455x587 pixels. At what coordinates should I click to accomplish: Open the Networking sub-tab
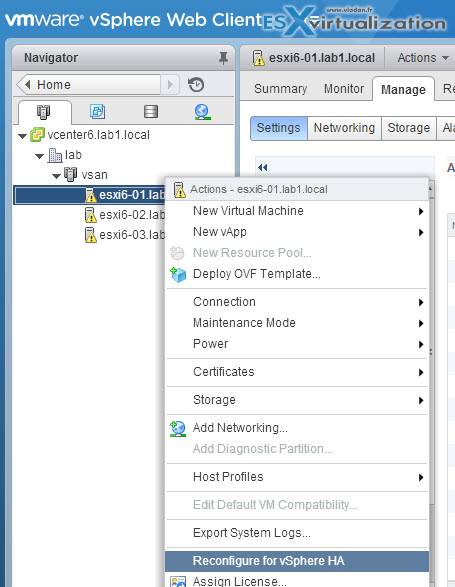344,128
